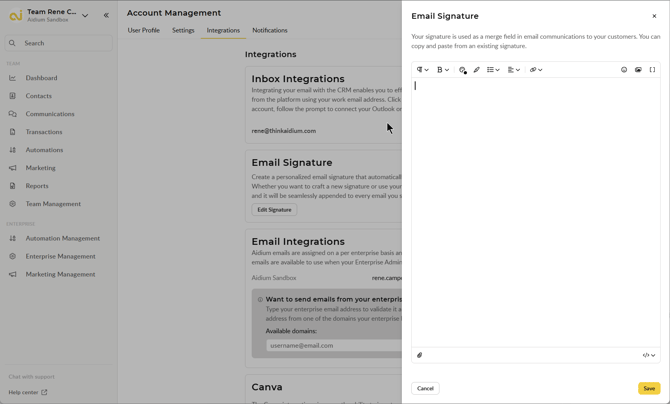
Task: Open the code view dropdown
Action: (x=649, y=355)
